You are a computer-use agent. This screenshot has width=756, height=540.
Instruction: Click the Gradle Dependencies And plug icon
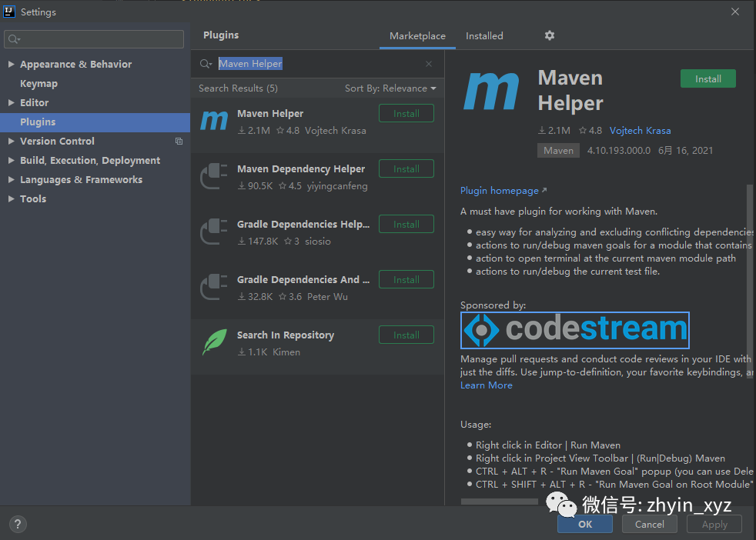click(214, 287)
